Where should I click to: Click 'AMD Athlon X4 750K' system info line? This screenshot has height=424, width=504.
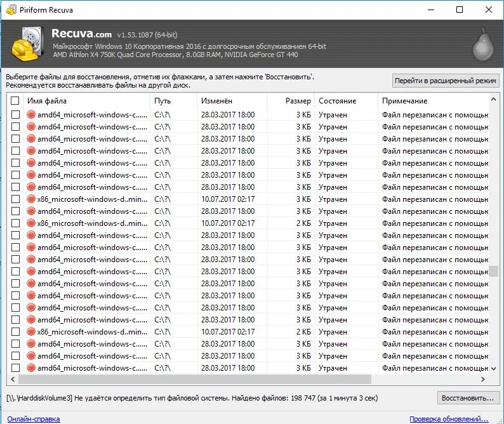[x=175, y=55]
